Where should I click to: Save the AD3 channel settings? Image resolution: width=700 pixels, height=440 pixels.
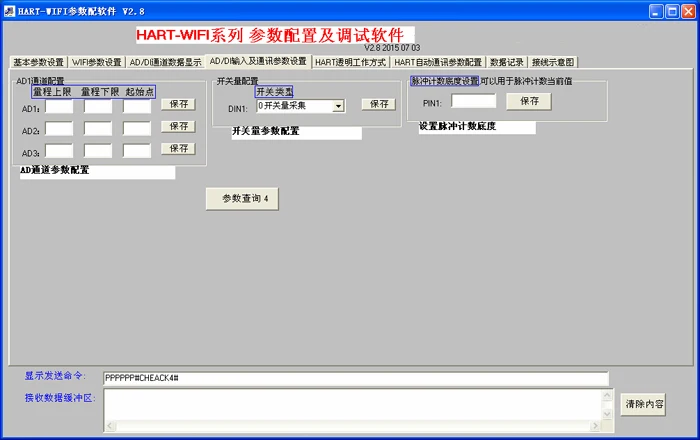pos(179,148)
